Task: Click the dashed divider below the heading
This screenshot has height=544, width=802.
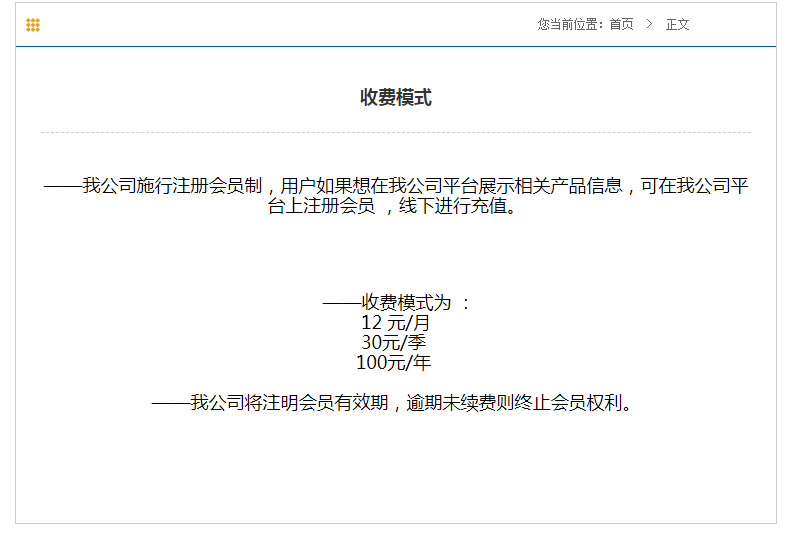Action: [396, 132]
